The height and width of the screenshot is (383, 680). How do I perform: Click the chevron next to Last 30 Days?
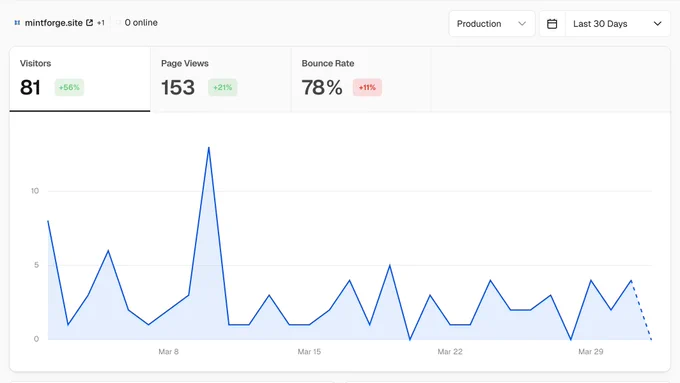click(657, 24)
